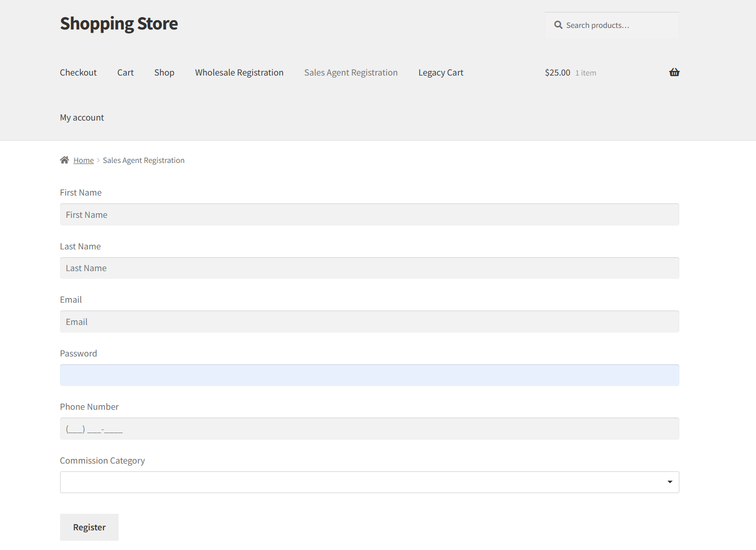View cart total $25.00 link
This screenshot has width=756, height=550.
[x=571, y=72]
